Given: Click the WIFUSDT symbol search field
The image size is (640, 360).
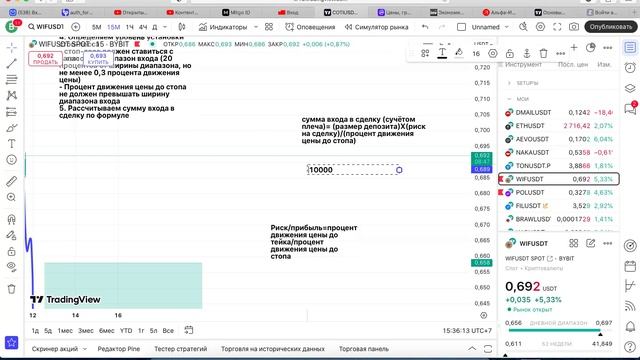Looking at the screenshot, I should point(46,27).
